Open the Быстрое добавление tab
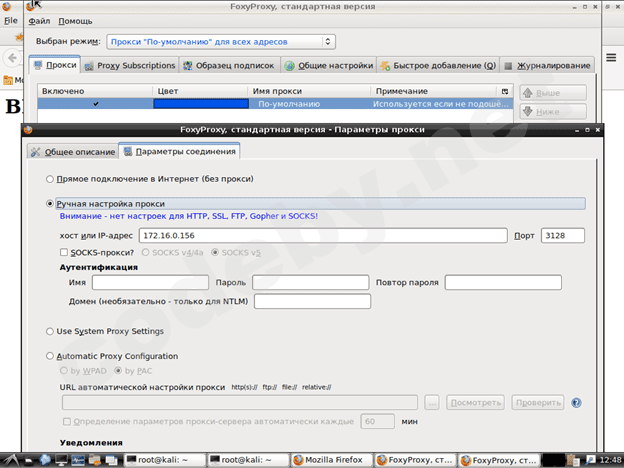The width and height of the screenshot is (624, 468). point(438,66)
